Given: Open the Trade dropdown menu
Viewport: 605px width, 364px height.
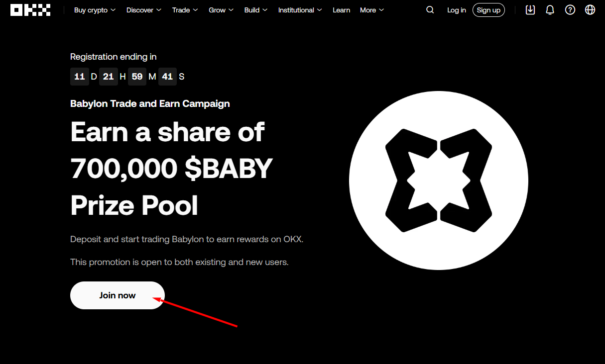Looking at the screenshot, I should pyautogui.click(x=185, y=10).
